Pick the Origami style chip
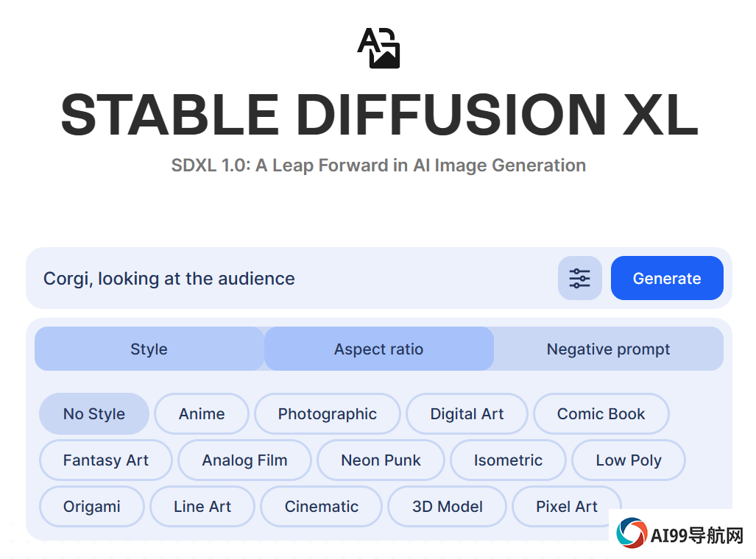Image resolution: width=756 pixels, height=559 pixels. point(91,507)
